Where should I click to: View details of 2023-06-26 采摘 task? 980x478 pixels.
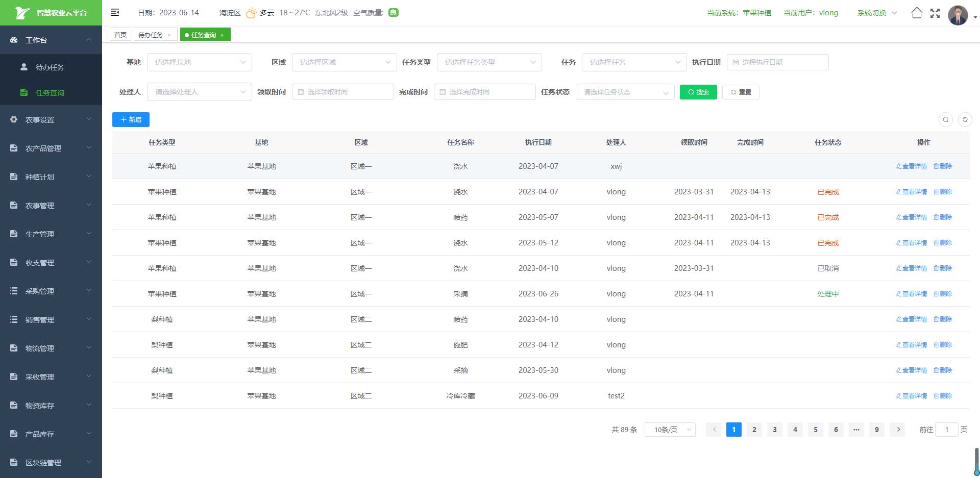pyautogui.click(x=912, y=294)
